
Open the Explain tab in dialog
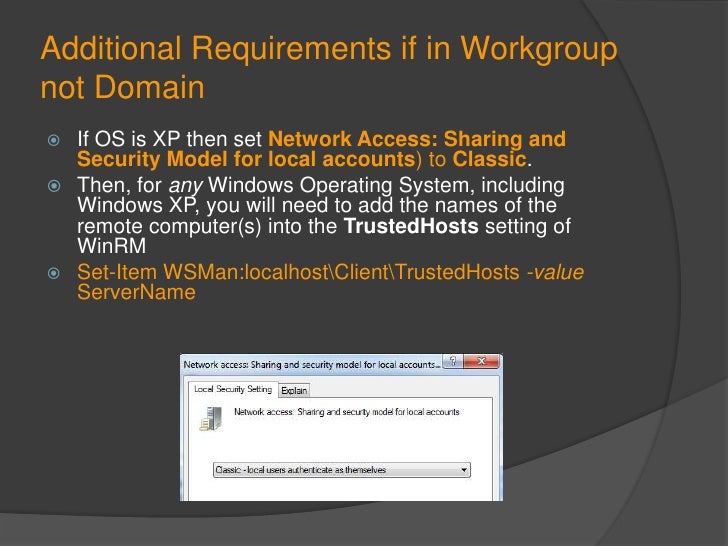tap(294, 390)
